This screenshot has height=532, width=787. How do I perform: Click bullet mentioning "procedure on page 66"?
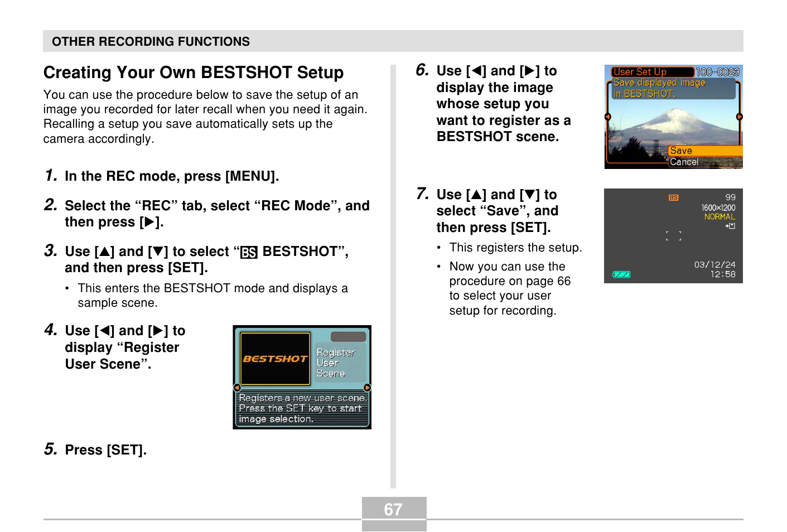510,288
